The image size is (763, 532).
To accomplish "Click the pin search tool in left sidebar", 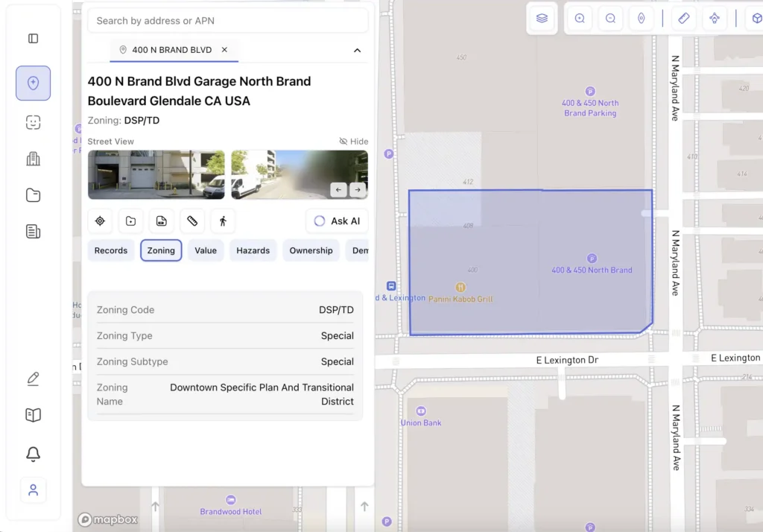I will 33,83.
